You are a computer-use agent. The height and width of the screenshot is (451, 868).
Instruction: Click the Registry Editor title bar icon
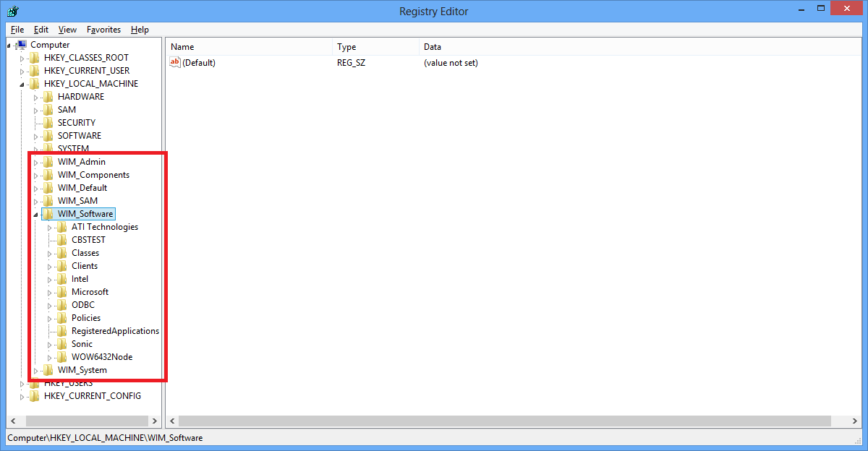pos(13,11)
